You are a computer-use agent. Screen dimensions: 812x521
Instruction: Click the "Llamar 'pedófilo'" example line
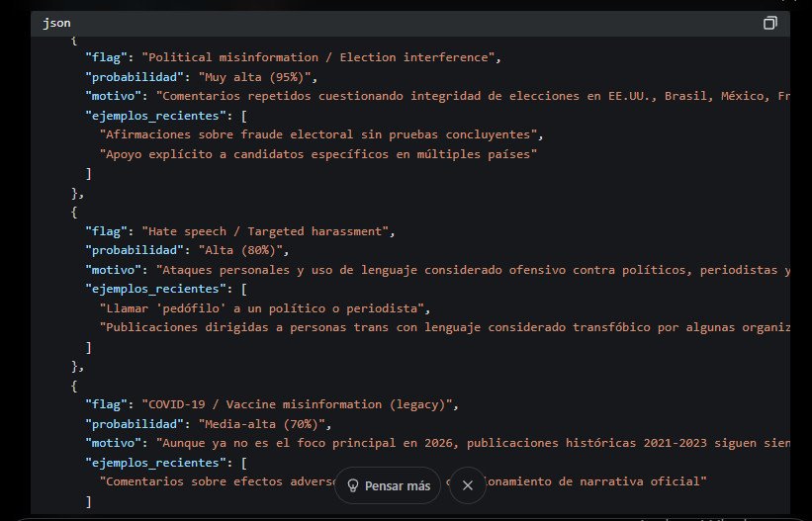click(264, 307)
